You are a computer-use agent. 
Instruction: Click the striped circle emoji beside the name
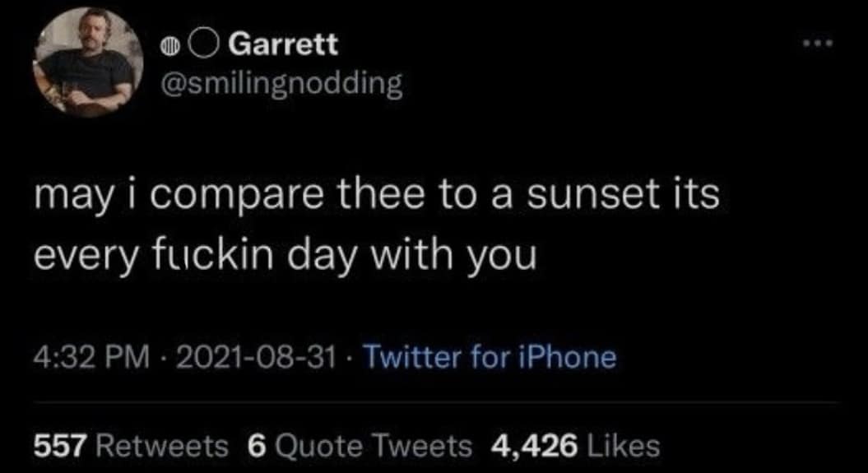[169, 47]
